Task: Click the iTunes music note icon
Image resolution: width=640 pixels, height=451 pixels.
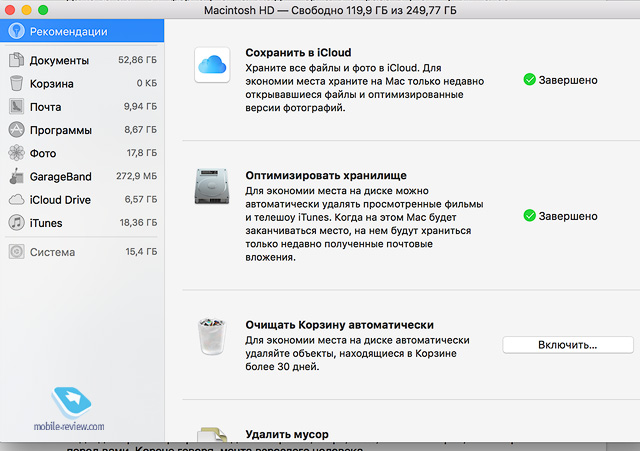Action: click(x=16, y=223)
